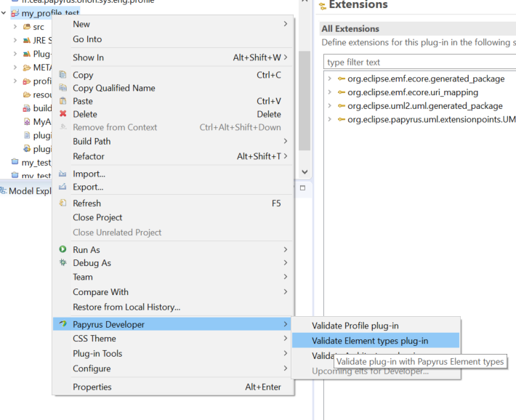Click the profile folder icon in tree

point(27,81)
